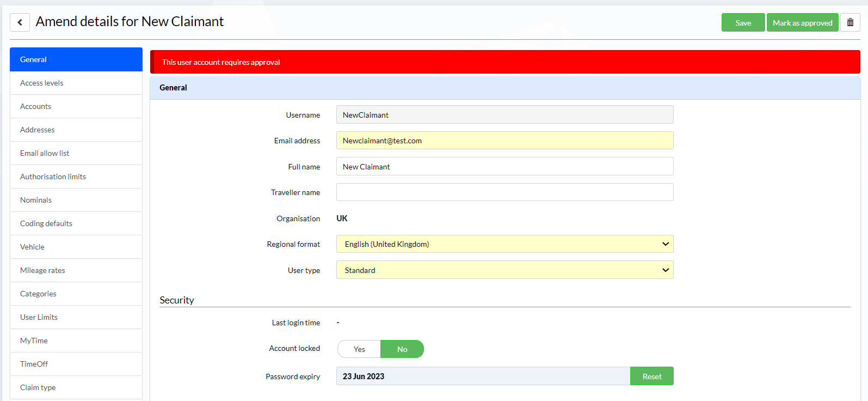Open the User Limits section
This screenshot has height=401, width=868.
coord(76,317)
